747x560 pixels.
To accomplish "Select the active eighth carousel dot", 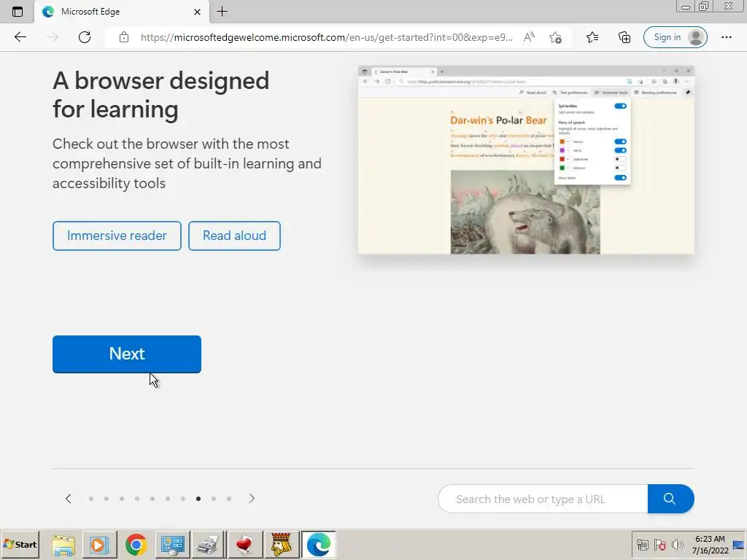I will pyautogui.click(x=198, y=499).
